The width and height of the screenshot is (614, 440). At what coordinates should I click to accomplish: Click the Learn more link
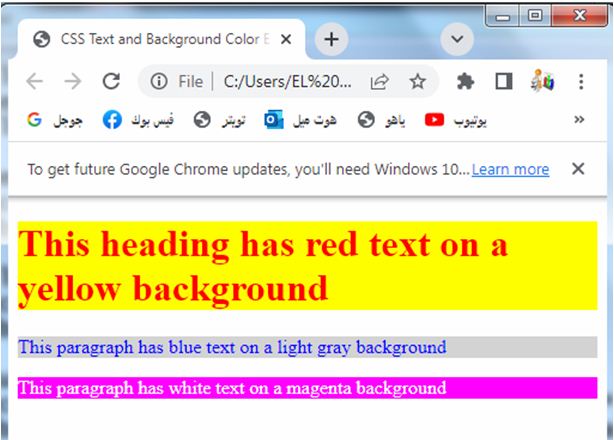click(x=510, y=170)
